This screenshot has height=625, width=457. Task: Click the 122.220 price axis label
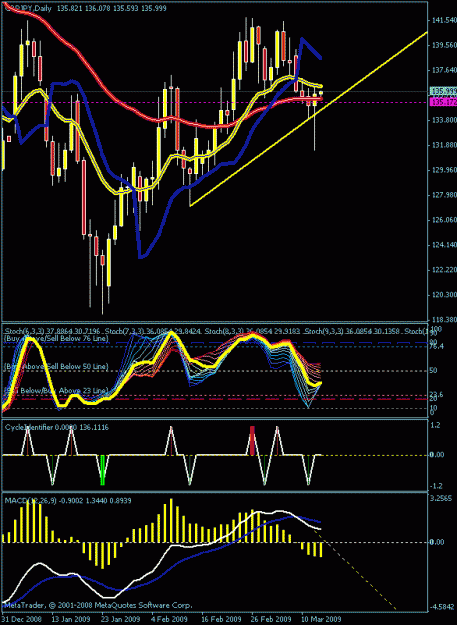443,270
